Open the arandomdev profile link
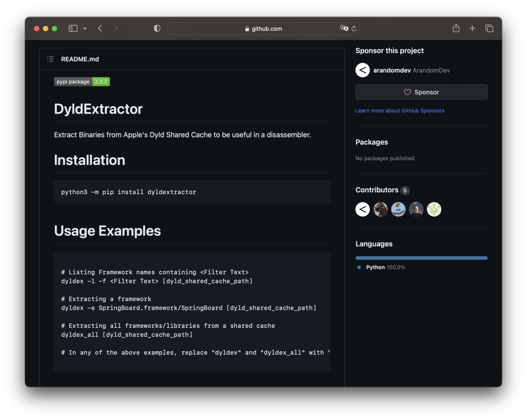 coord(392,70)
